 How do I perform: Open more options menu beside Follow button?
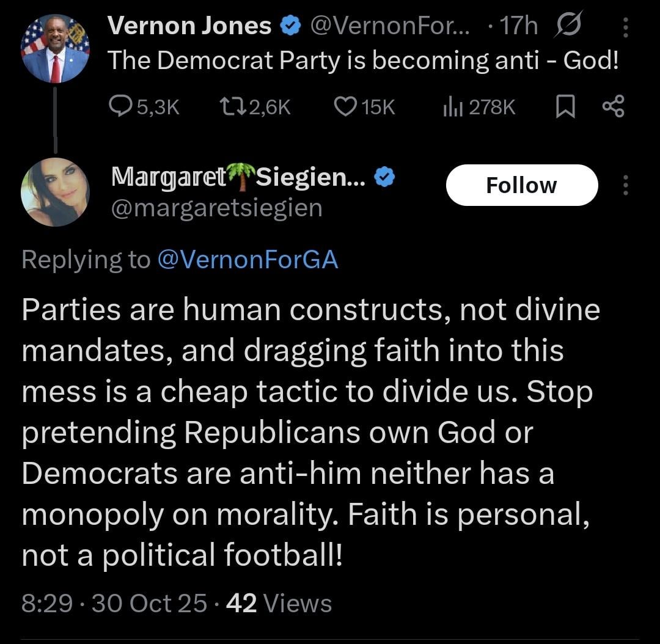[x=625, y=185]
